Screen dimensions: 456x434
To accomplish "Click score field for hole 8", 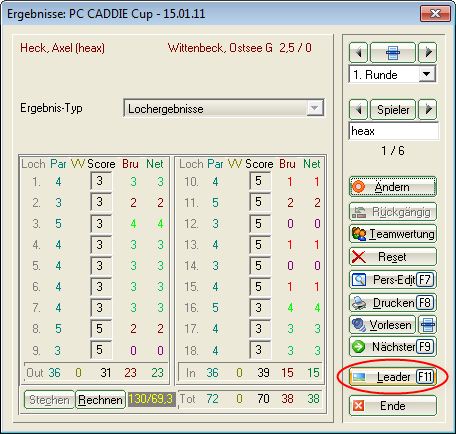I will point(101,329).
